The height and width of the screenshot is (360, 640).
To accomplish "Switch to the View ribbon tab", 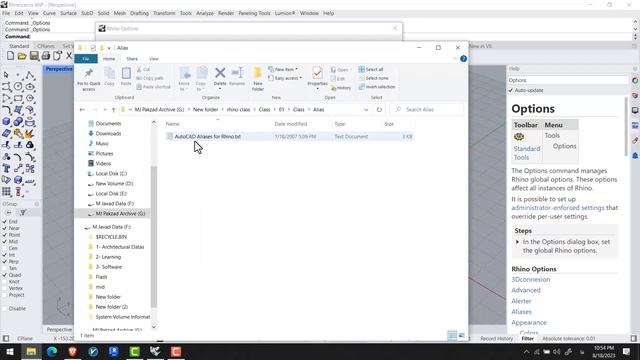I will [x=153, y=59].
